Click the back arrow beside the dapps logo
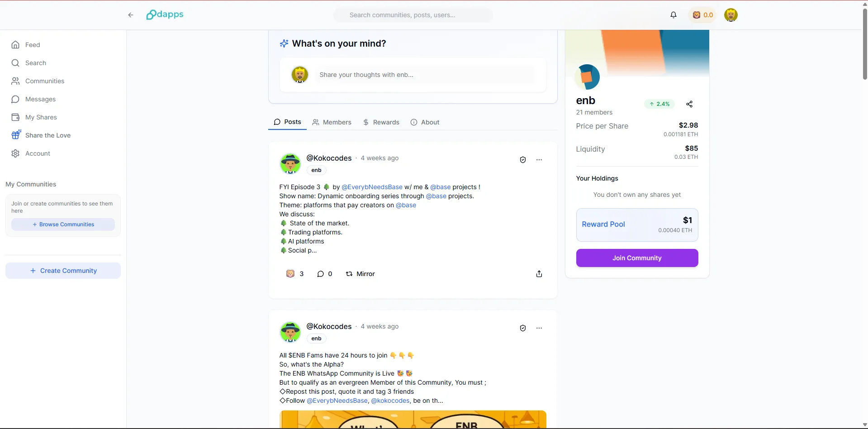This screenshot has height=429, width=868. [x=131, y=15]
